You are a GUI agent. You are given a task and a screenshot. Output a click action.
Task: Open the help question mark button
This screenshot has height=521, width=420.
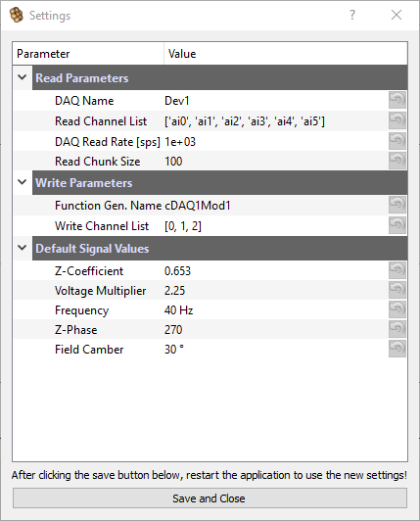coord(352,15)
